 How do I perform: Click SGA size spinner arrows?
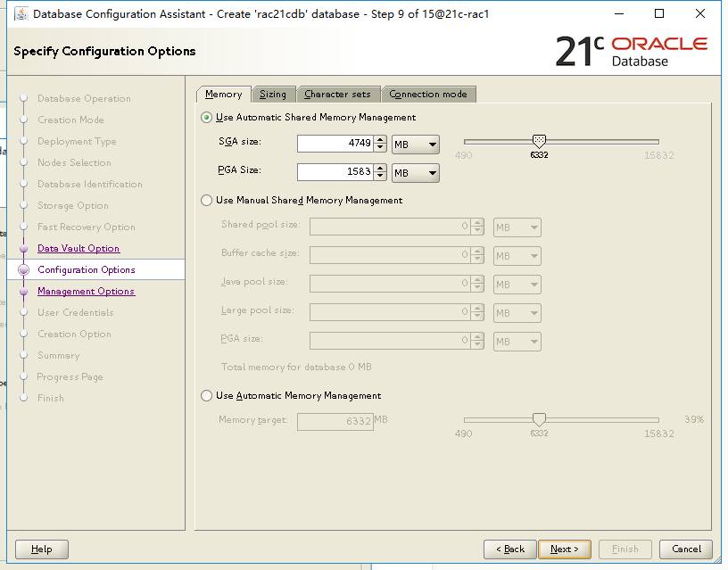(380, 144)
